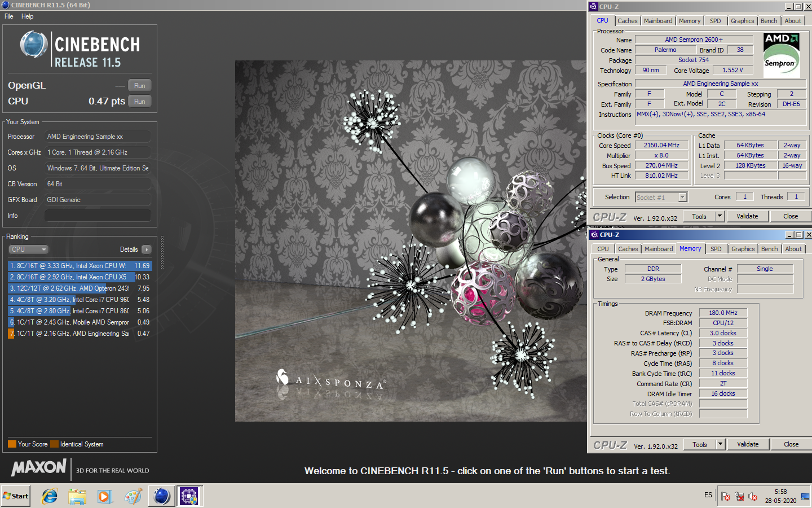
Task: Select ranking row 4 Core i7 3.20 GHz
Action: pos(80,300)
